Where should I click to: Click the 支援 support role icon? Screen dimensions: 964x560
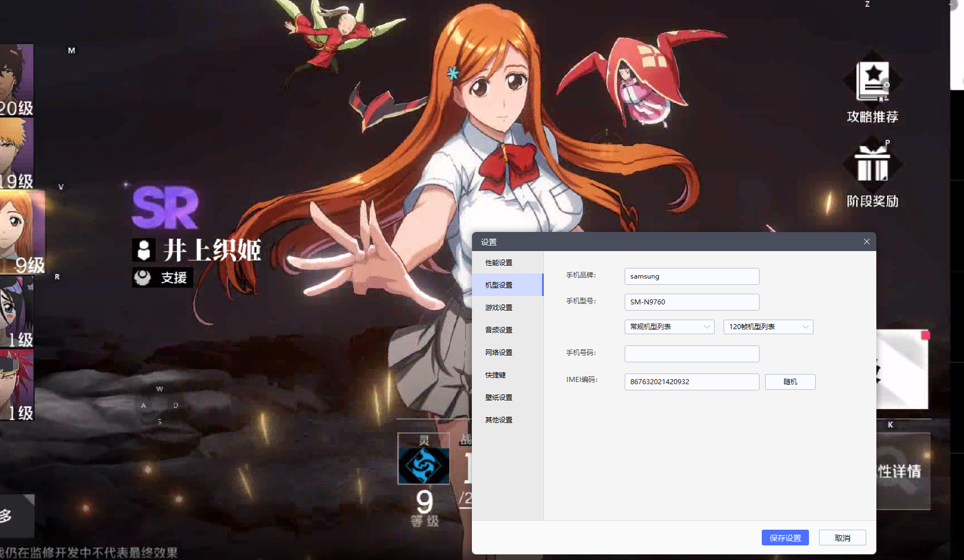[143, 277]
